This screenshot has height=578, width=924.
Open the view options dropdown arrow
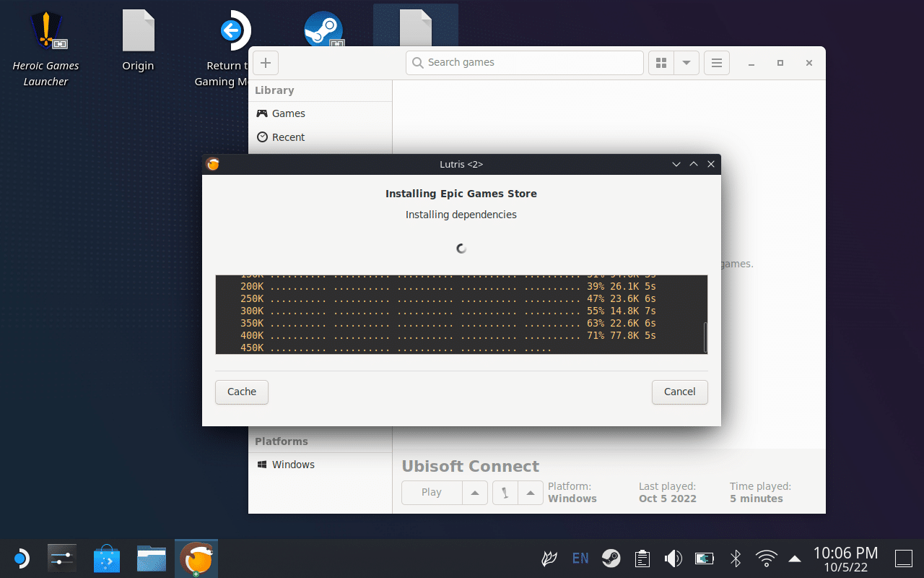pos(687,63)
